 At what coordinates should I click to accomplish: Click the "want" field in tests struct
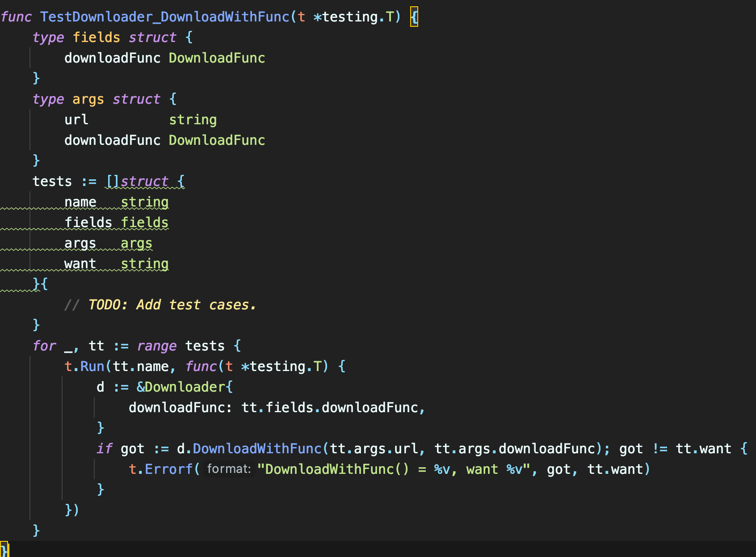(80, 264)
